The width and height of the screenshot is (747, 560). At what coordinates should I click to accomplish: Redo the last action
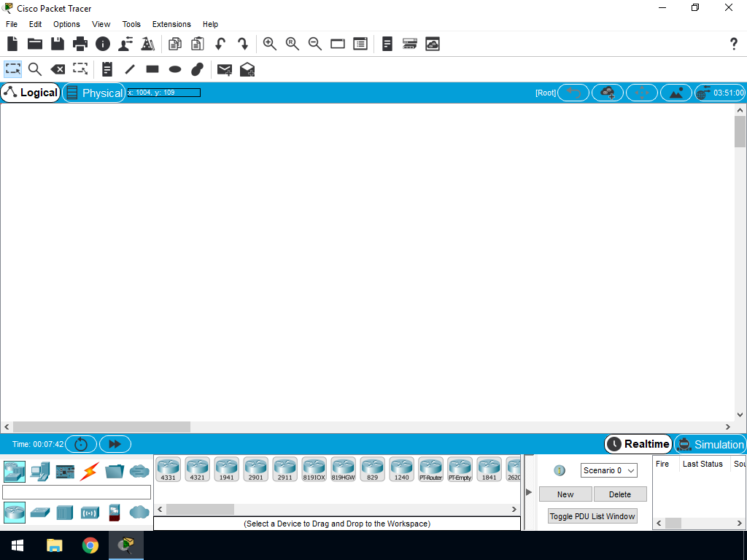pos(242,44)
